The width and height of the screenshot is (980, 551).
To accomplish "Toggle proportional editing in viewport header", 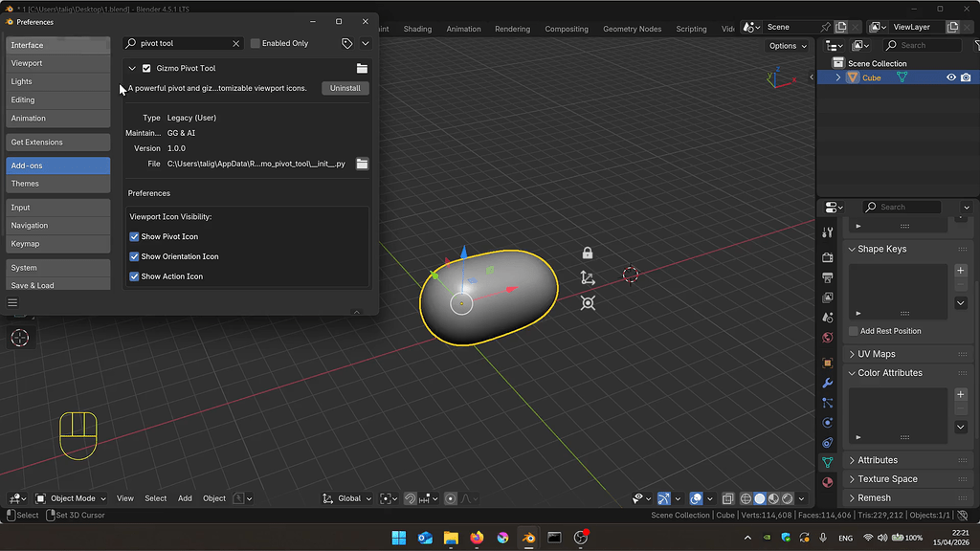I will point(450,498).
